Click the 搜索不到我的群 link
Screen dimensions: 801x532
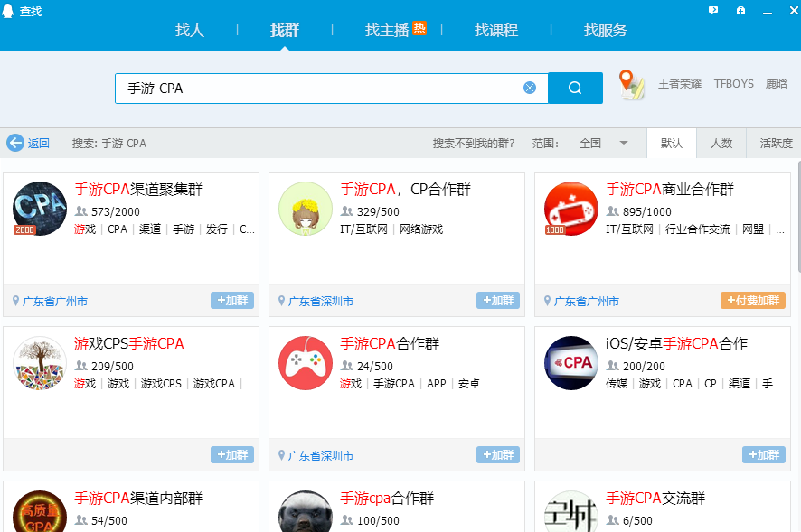(471, 143)
